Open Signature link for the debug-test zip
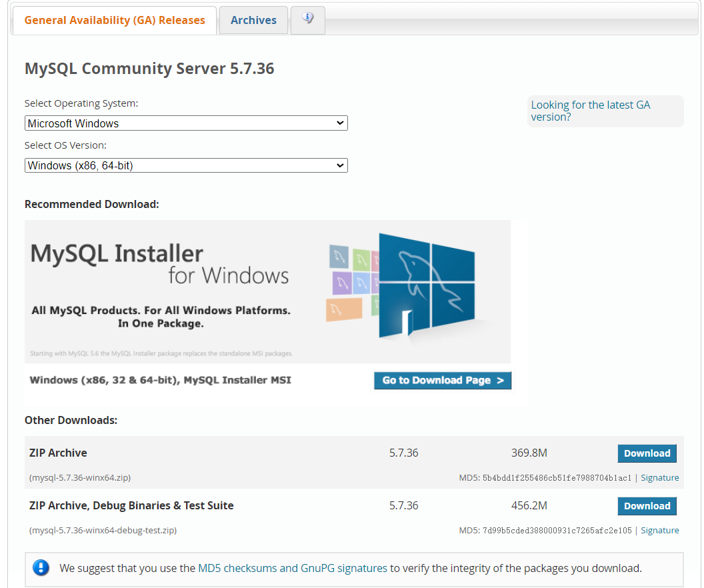704x588 pixels. pos(659,530)
